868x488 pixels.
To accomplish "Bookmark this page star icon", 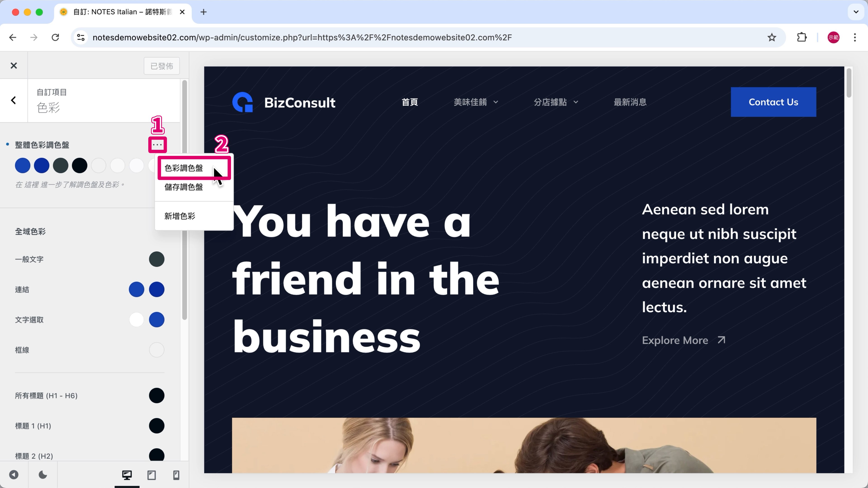I will pos(772,37).
